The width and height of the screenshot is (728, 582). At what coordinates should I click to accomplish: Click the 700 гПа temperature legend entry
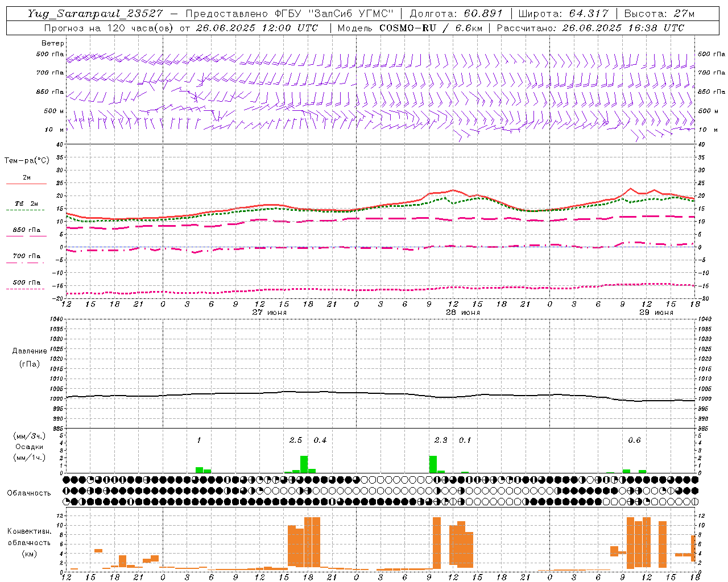pos(26,256)
